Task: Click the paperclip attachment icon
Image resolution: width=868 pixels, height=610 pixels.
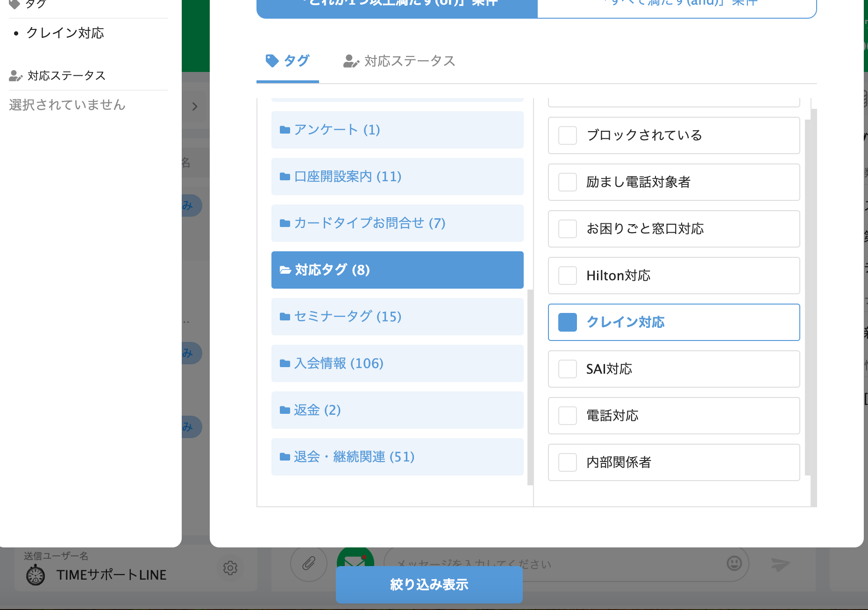Action: [x=308, y=564]
